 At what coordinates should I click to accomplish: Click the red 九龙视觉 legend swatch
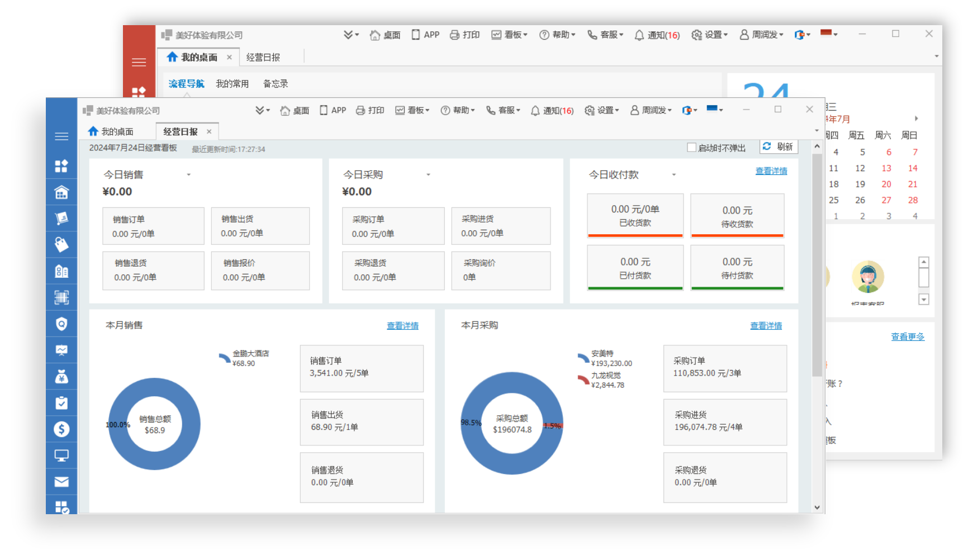point(583,380)
